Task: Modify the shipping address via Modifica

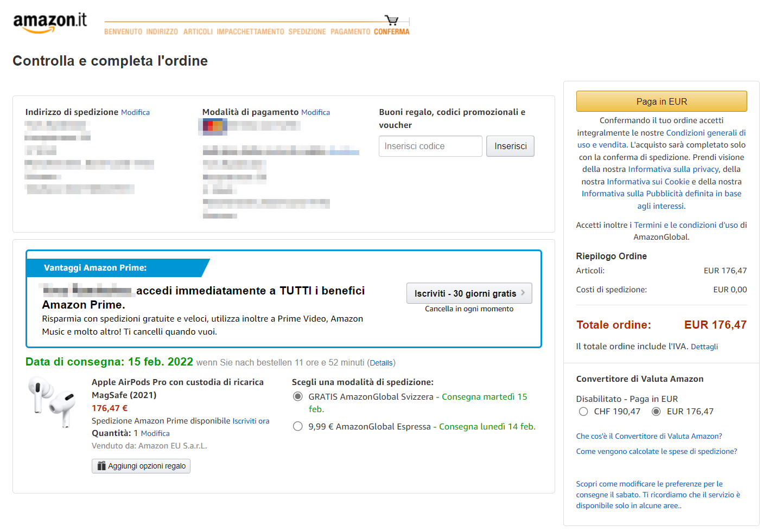Action: 135,112
